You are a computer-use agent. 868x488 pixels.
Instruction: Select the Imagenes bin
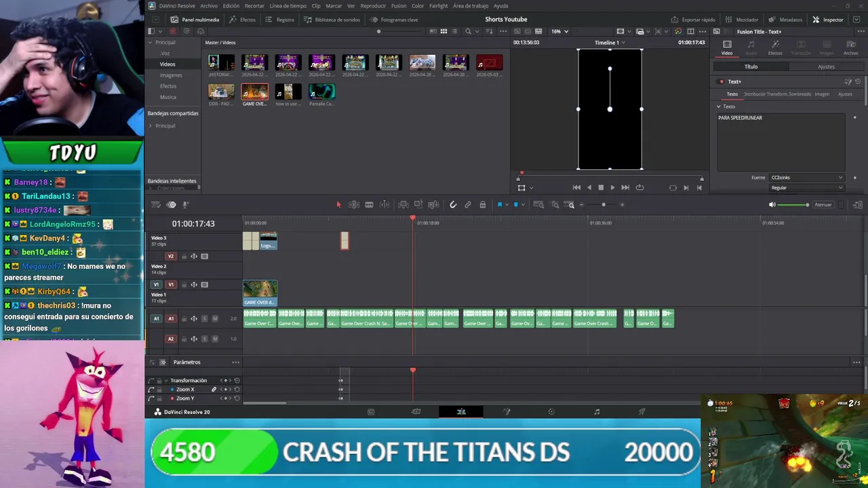point(171,75)
